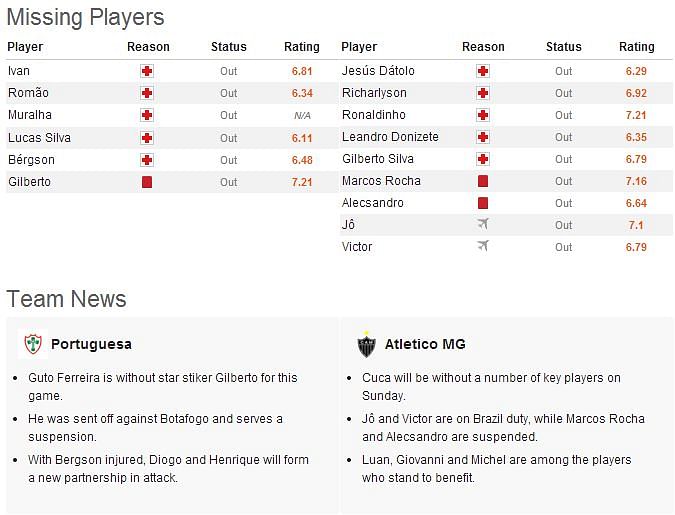The image size is (675, 515).
Task: Click Gilberto's 7.21 rating value
Action: coord(302,182)
